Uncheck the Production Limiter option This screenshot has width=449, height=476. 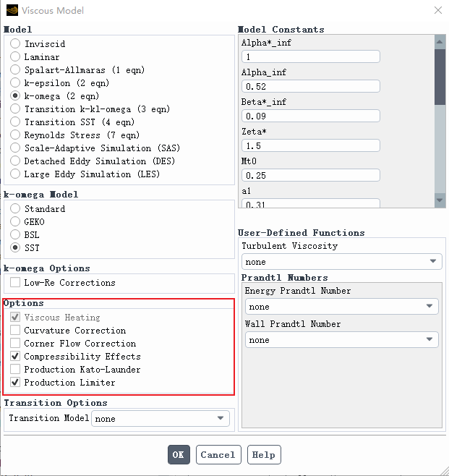tap(15, 383)
